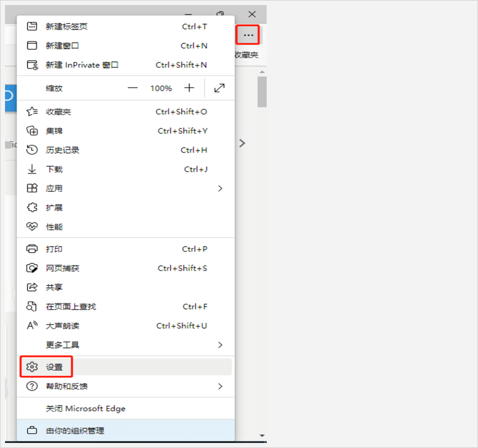The image size is (478, 448).
Task: Enter full screen using the zoom row arrow icon
Action: click(x=219, y=88)
